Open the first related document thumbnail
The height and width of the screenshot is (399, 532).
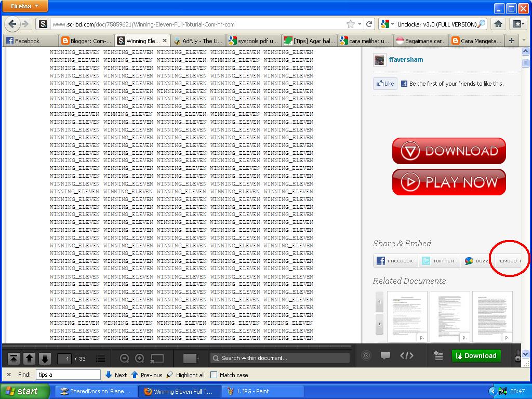[x=407, y=316]
